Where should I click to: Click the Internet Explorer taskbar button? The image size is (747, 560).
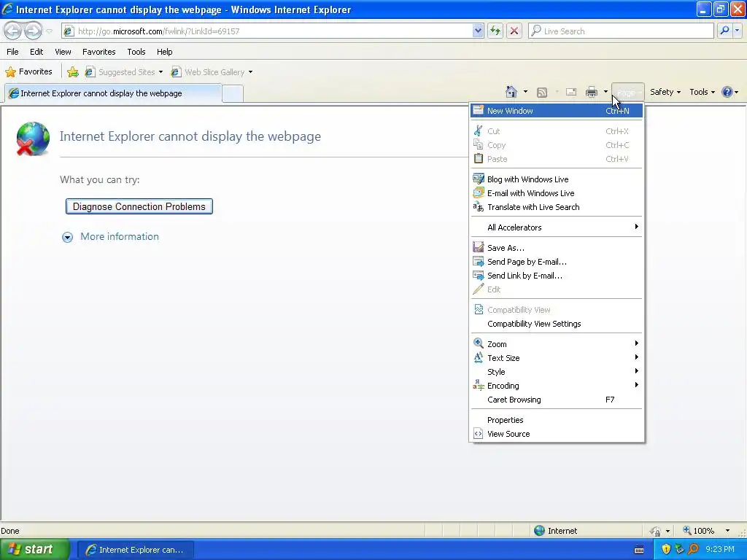pyautogui.click(x=135, y=550)
